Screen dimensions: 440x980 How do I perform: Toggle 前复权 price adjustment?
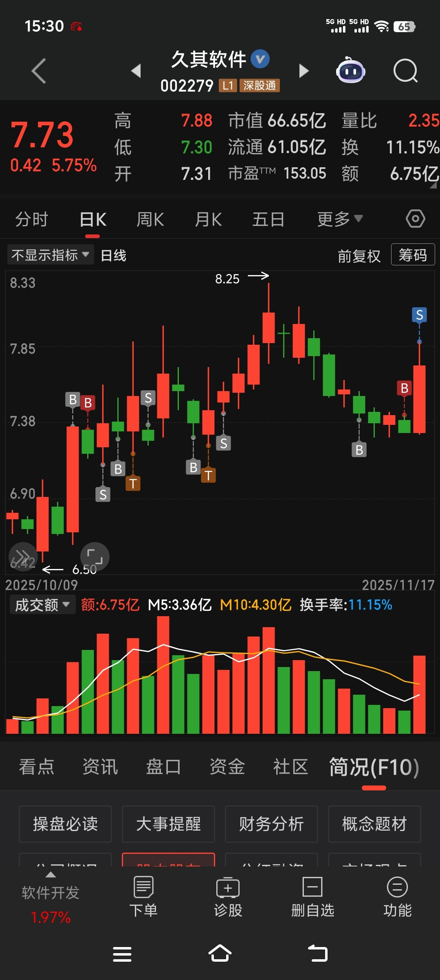coord(359,256)
